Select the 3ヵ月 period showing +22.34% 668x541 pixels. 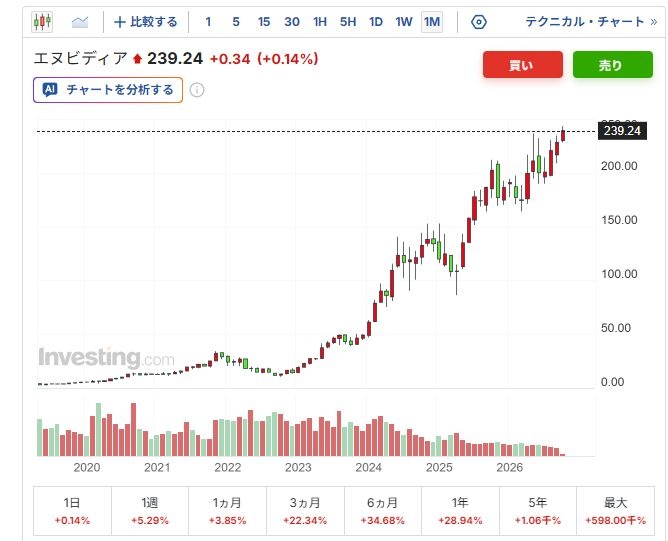click(305, 511)
